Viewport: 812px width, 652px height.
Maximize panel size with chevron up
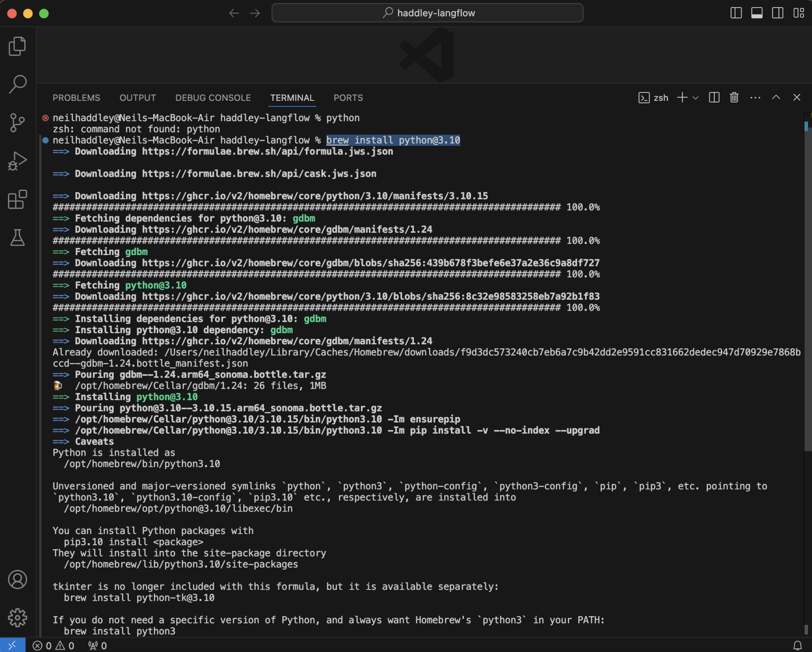click(x=776, y=98)
